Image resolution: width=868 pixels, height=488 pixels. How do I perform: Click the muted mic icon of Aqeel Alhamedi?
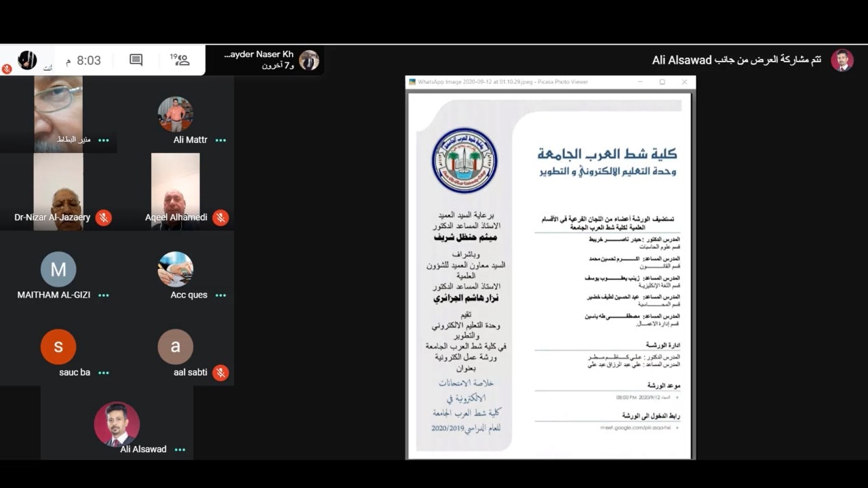click(x=220, y=218)
